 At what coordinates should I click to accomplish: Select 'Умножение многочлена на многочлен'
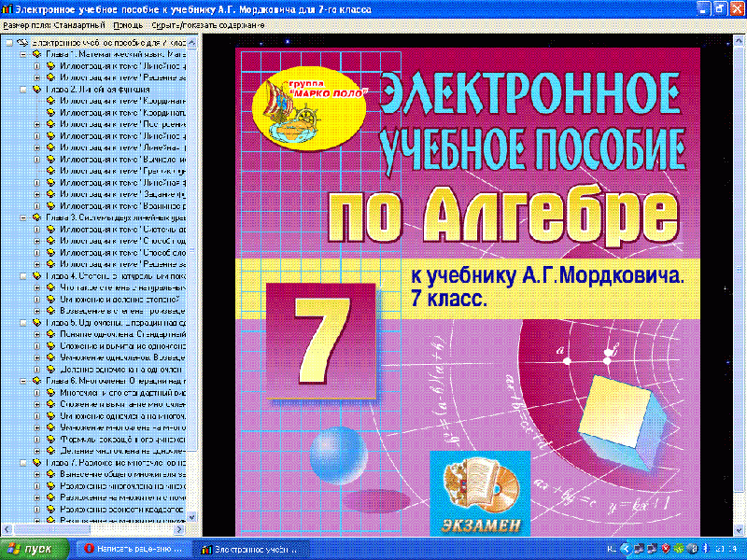(x=122, y=427)
